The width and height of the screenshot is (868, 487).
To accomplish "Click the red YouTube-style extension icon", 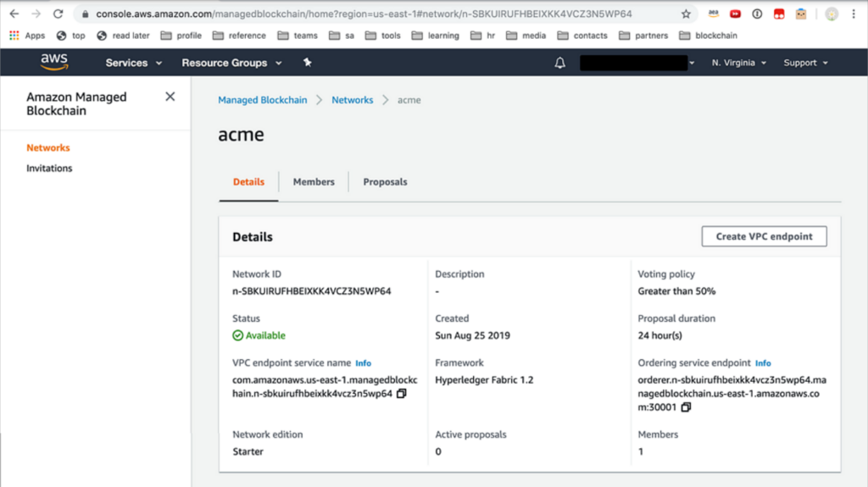I will click(x=735, y=14).
